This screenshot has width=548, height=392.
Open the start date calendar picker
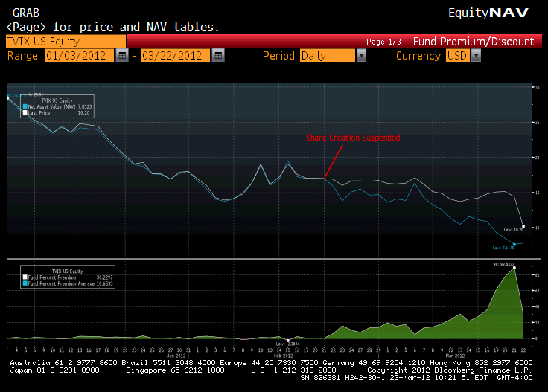click(x=122, y=56)
